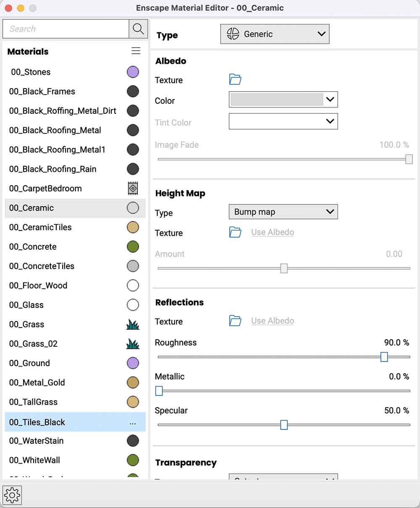Click the green 00_Concrete color swatch

[x=133, y=246]
